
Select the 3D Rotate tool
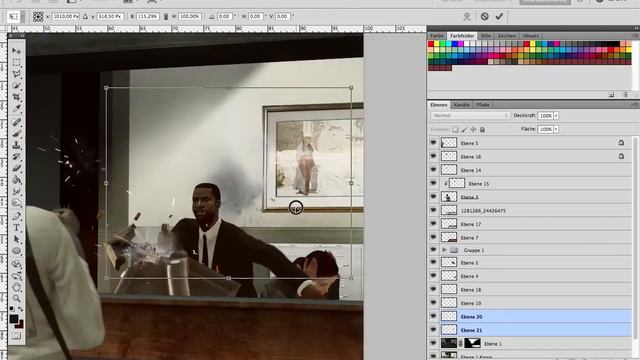[x=16, y=264]
